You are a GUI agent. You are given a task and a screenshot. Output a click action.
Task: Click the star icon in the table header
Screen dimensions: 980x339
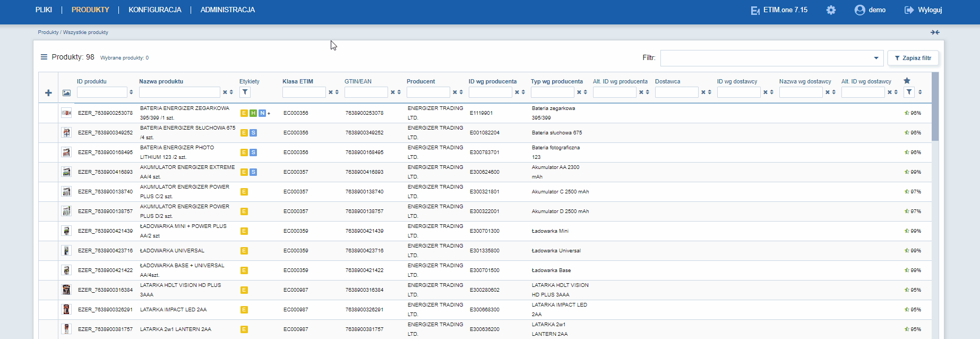click(x=907, y=81)
